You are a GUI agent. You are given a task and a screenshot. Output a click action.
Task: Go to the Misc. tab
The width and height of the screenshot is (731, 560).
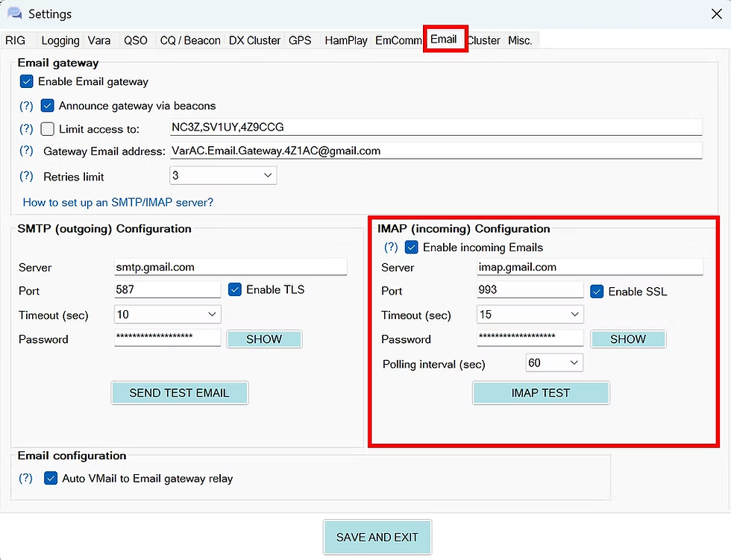click(x=520, y=40)
